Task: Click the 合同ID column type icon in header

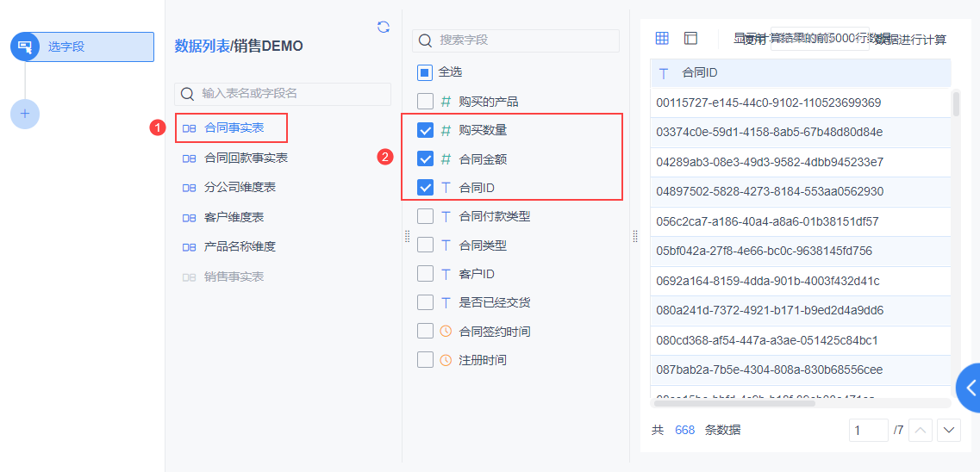Action: point(663,73)
